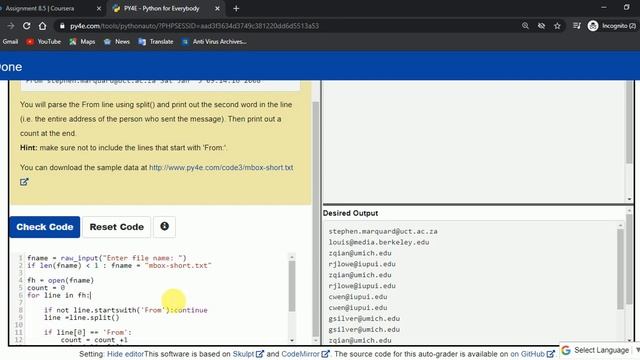Open the Gmail bookmark
640x360 pixels.
(x=10, y=42)
